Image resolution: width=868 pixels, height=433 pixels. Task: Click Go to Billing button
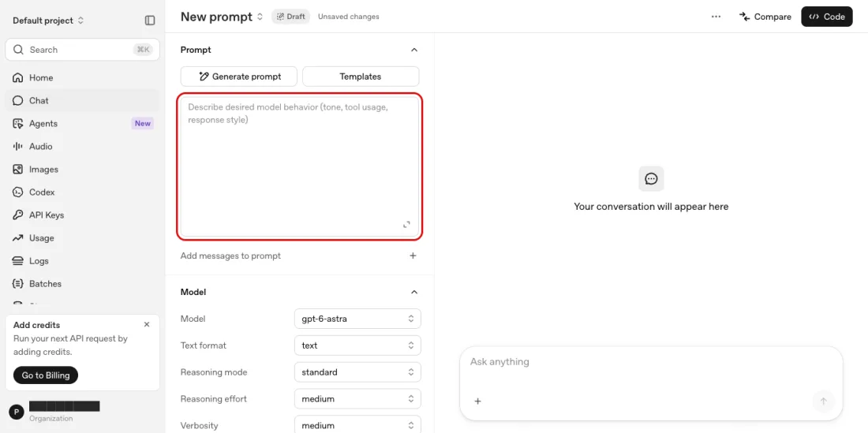(x=46, y=375)
